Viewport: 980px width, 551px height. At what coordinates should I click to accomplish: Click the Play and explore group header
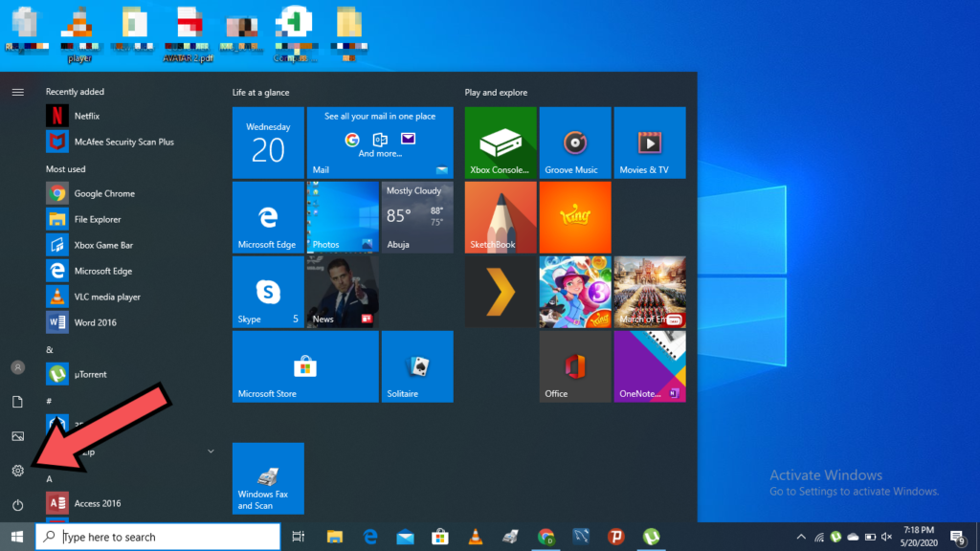[x=497, y=93]
